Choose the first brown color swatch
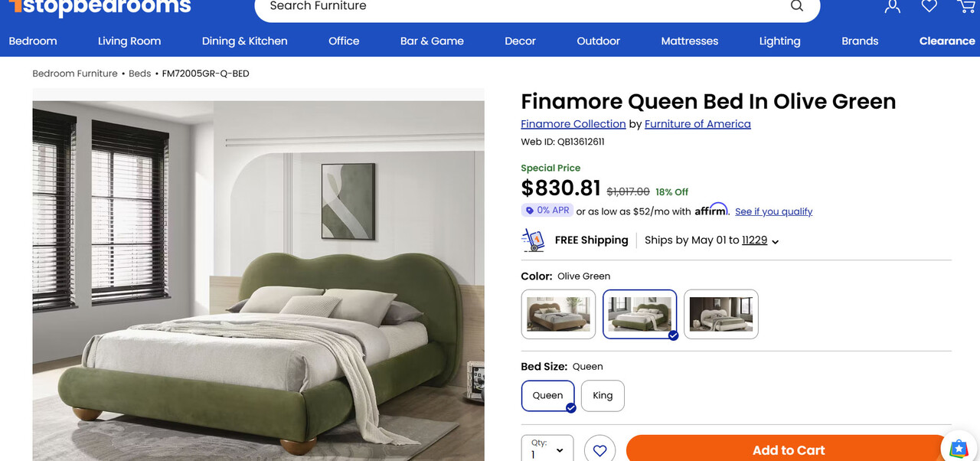Viewport: 980px width, 461px height. pos(558,314)
